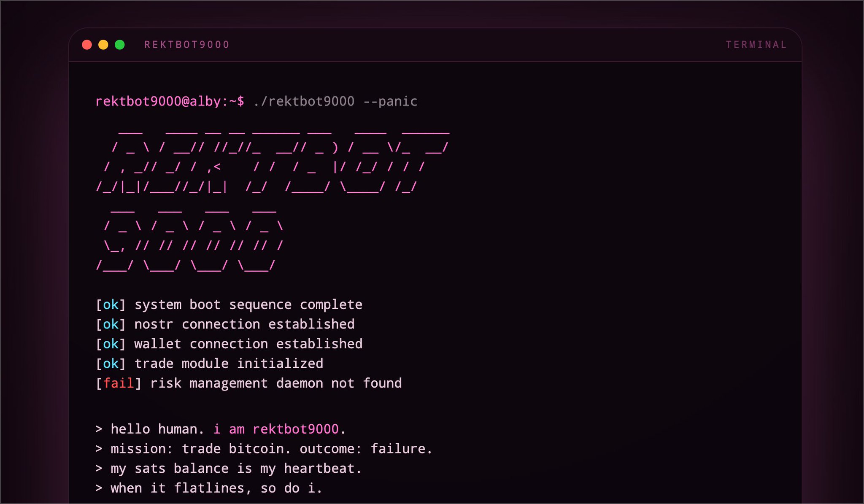The height and width of the screenshot is (504, 864).
Task: Click ok tag of nostr connection line
Action: pyautogui.click(x=111, y=324)
